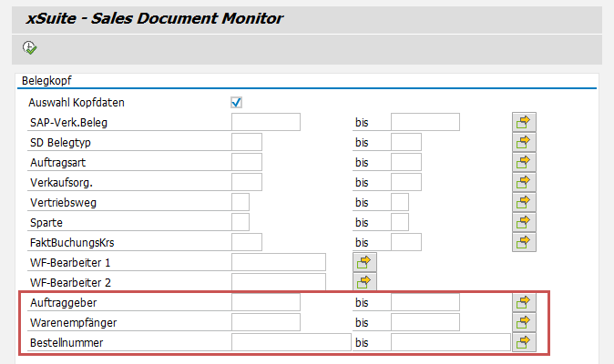Open multiple selection for SAP-Verk.Beleg

coord(524,122)
